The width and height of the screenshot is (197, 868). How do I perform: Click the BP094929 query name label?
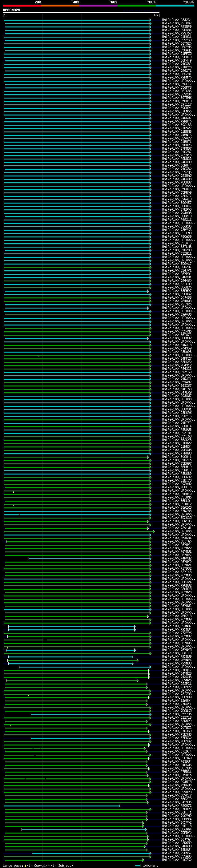point(11,10)
